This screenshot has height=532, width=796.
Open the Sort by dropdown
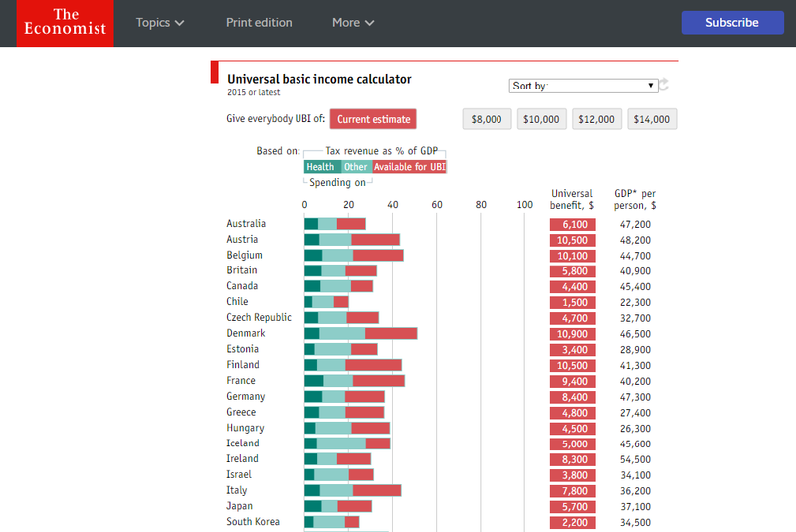pyautogui.click(x=582, y=86)
